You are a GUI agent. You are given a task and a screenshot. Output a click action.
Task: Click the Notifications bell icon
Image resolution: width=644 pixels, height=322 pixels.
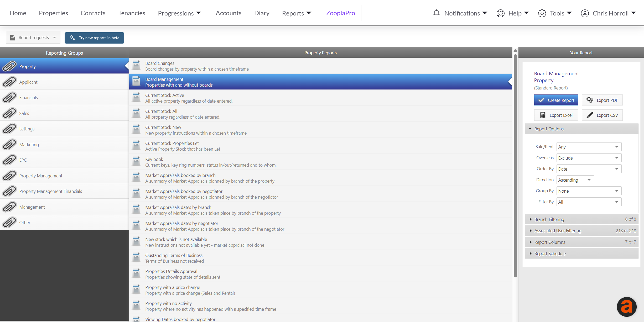tap(436, 13)
